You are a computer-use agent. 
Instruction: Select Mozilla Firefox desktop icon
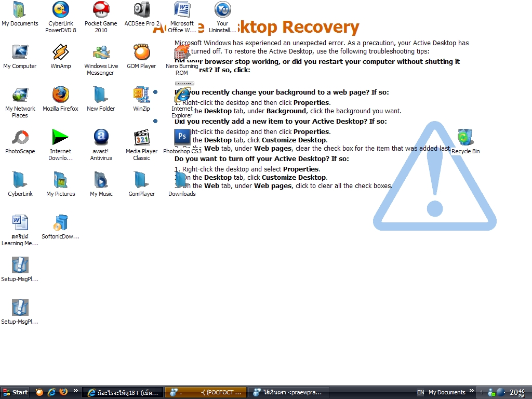click(x=60, y=99)
